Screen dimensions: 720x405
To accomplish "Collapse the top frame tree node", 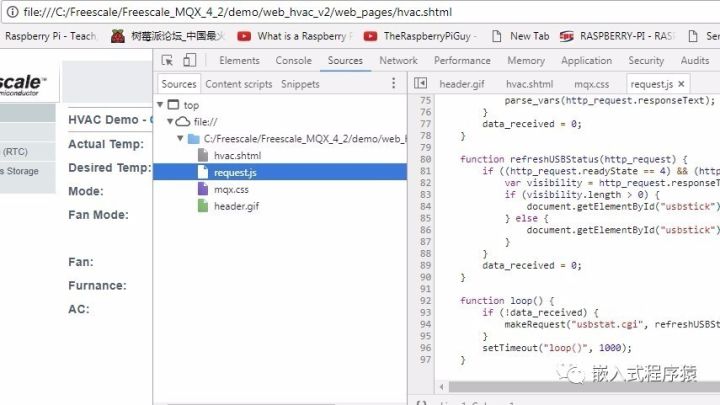I will pos(160,105).
